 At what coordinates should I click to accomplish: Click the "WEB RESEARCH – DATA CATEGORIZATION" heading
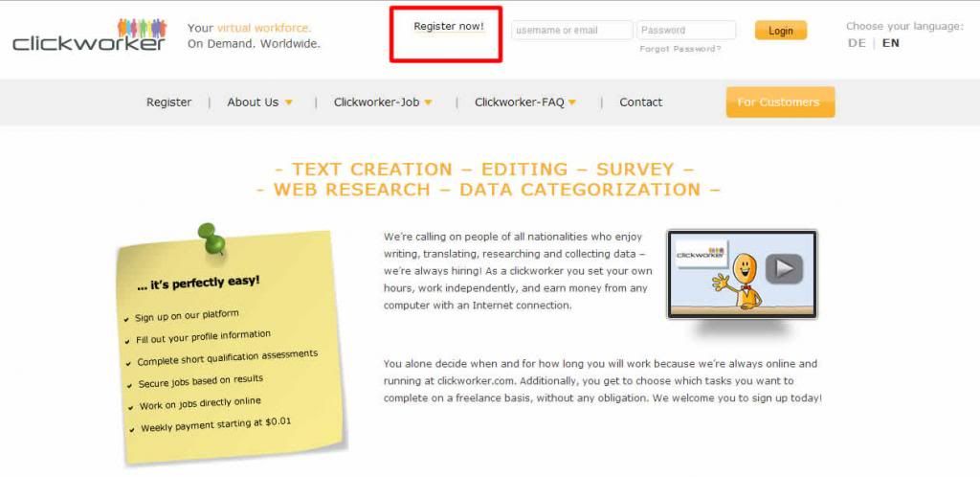(x=487, y=190)
